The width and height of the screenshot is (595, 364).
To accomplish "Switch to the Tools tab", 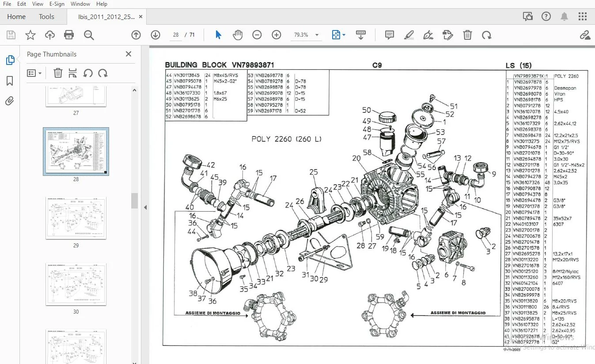I will (46, 17).
